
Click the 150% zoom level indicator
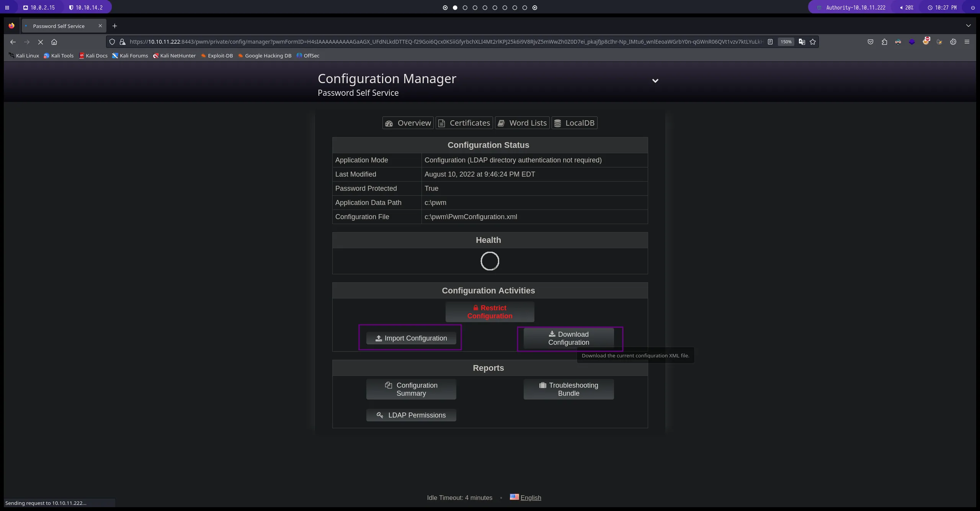(x=786, y=42)
